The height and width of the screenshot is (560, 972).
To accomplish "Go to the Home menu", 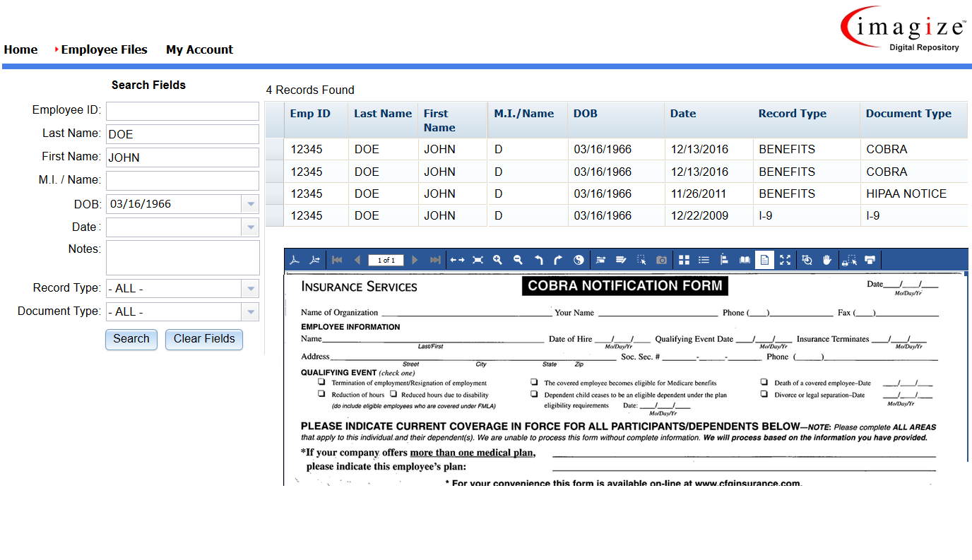I will pos(20,49).
